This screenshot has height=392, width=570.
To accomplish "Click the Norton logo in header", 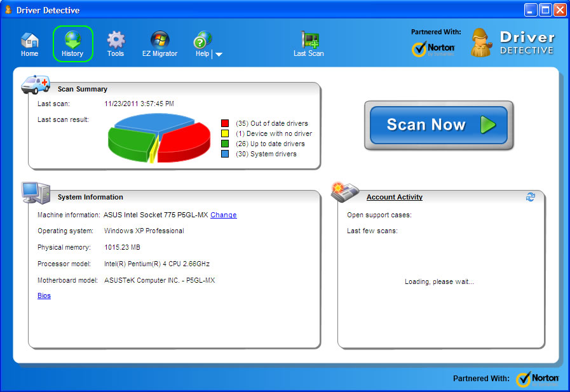I will 433,50.
